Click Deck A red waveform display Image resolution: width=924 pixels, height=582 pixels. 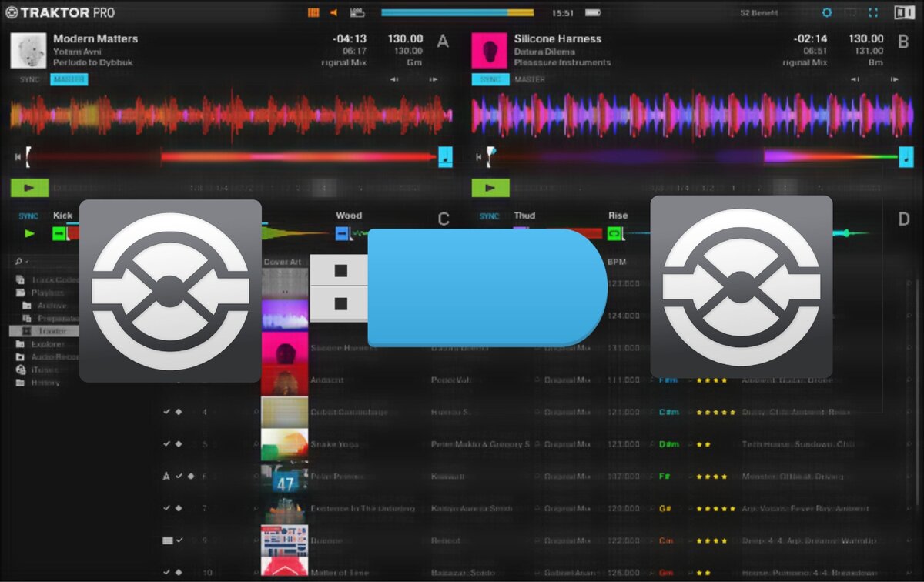(231, 115)
